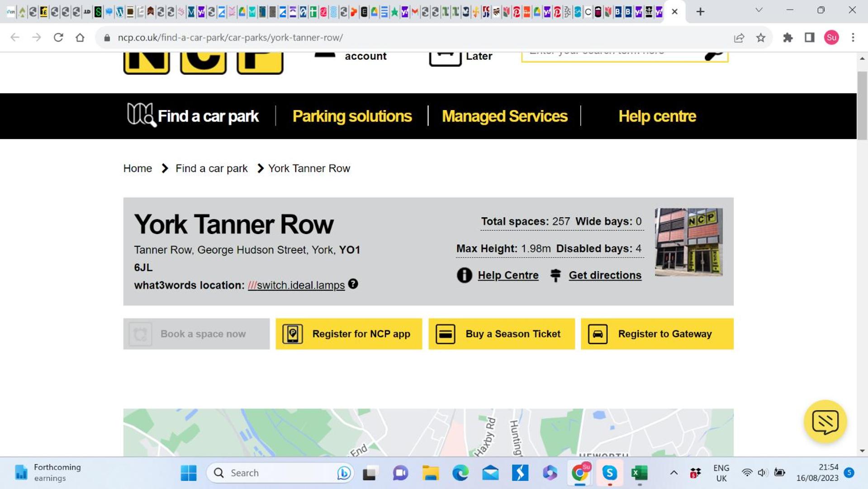Switch ENG UK input language
This screenshot has width=868, height=489.
tap(721, 473)
